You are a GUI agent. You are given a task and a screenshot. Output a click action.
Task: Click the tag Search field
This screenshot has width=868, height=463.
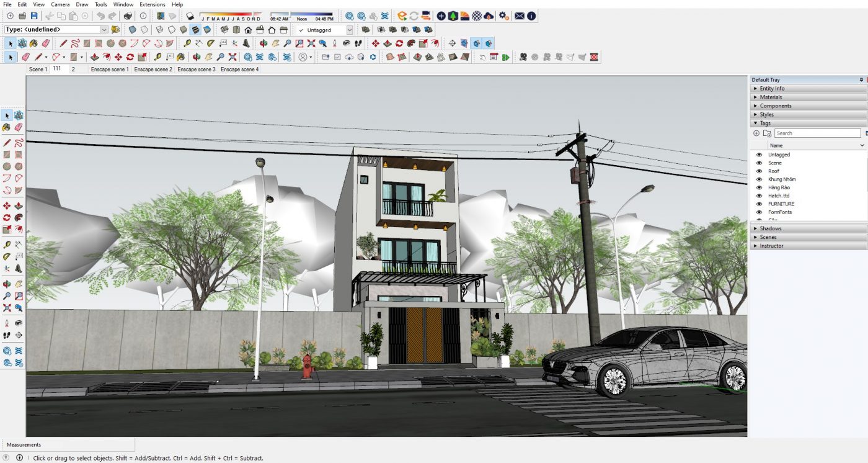(817, 133)
